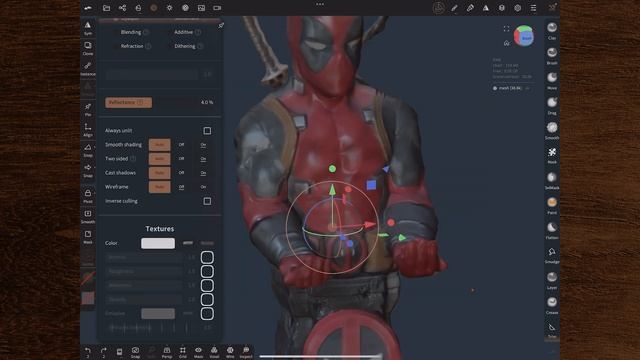The width and height of the screenshot is (640, 360).
Task: Open the Interface sliders menu
Action: pyautogui.click(x=533, y=8)
